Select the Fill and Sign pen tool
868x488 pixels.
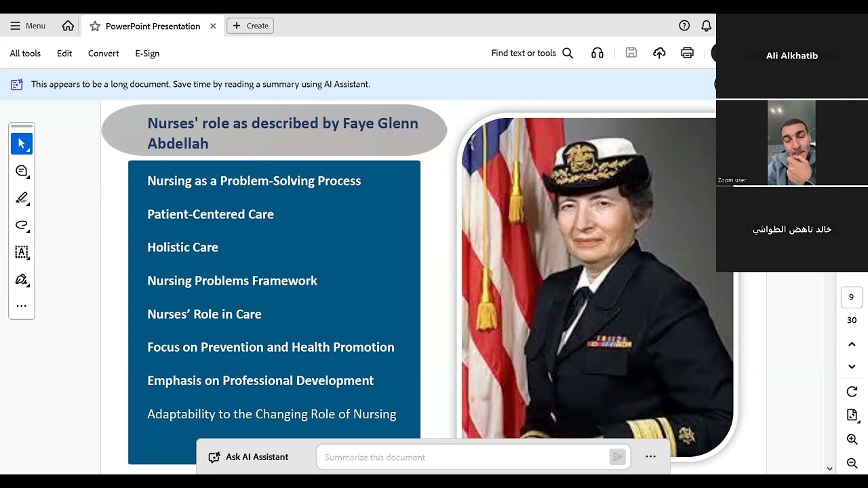coord(22,279)
